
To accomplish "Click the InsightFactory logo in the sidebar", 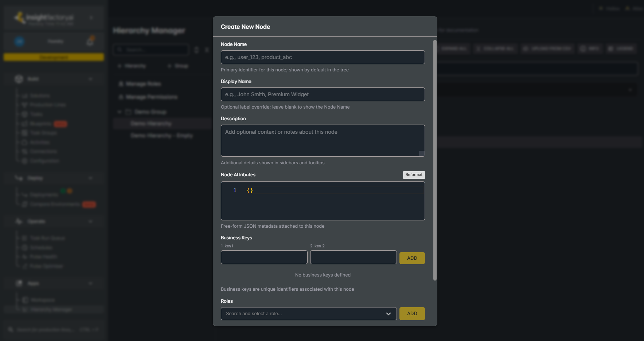I will pos(44,18).
